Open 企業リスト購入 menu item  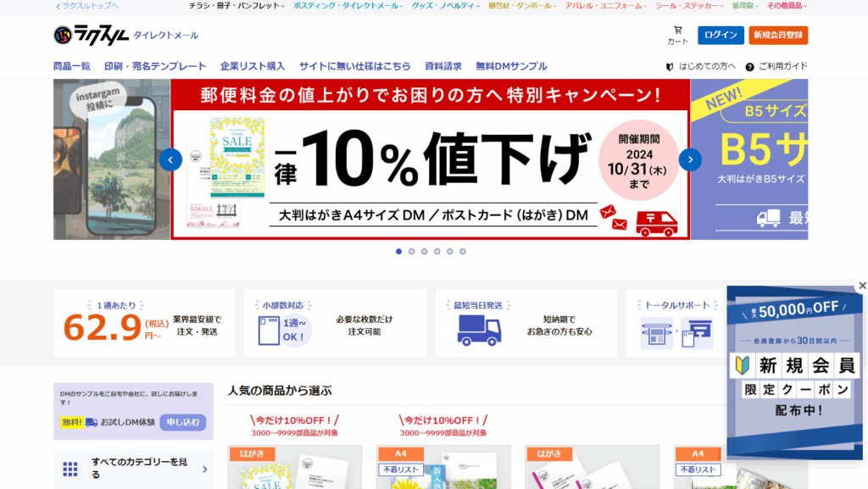pyautogui.click(x=252, y=66)
